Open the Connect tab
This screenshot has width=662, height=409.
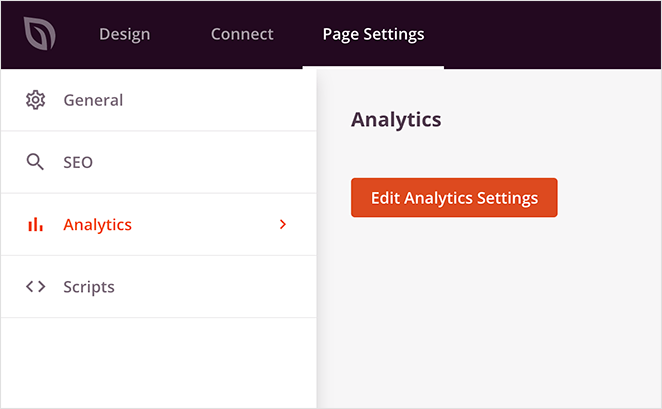click(242, 34)
